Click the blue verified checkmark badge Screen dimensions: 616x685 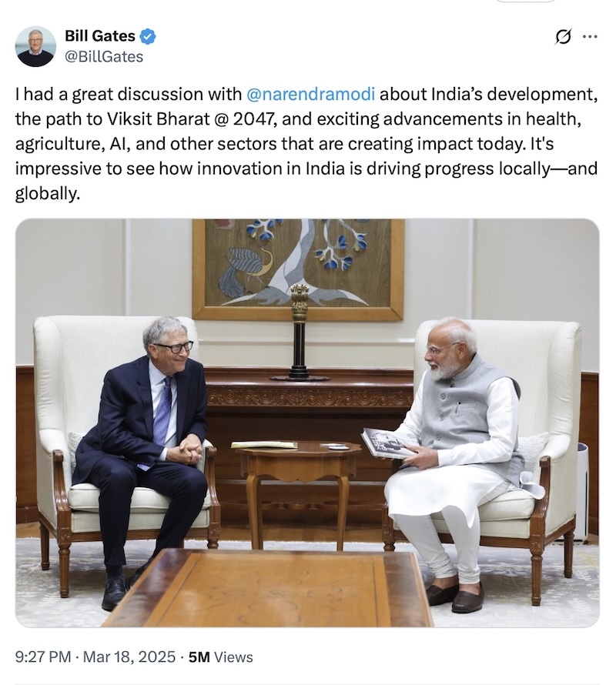tap(148, 36)
